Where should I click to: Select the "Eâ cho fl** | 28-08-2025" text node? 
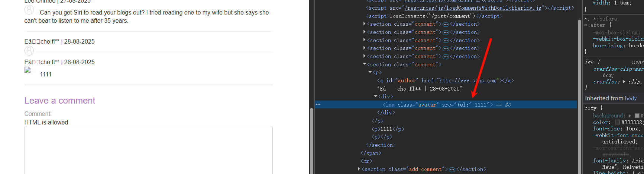420,89
